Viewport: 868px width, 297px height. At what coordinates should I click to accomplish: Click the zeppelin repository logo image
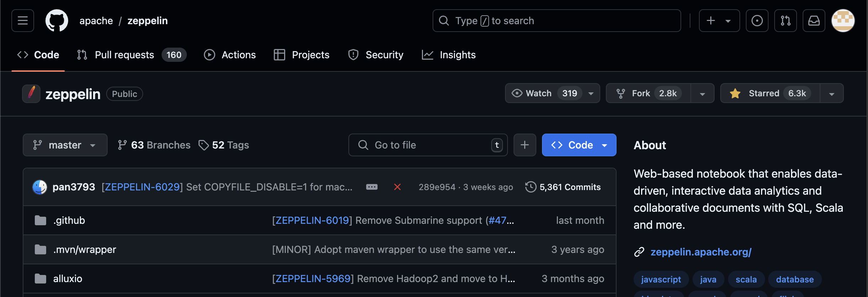pos(31,94)
